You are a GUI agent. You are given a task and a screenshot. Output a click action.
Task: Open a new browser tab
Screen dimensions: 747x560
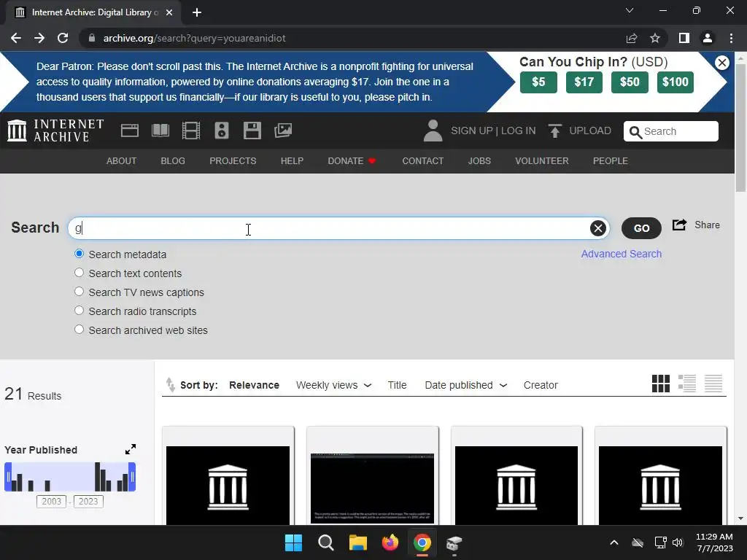tap(197, 12)
